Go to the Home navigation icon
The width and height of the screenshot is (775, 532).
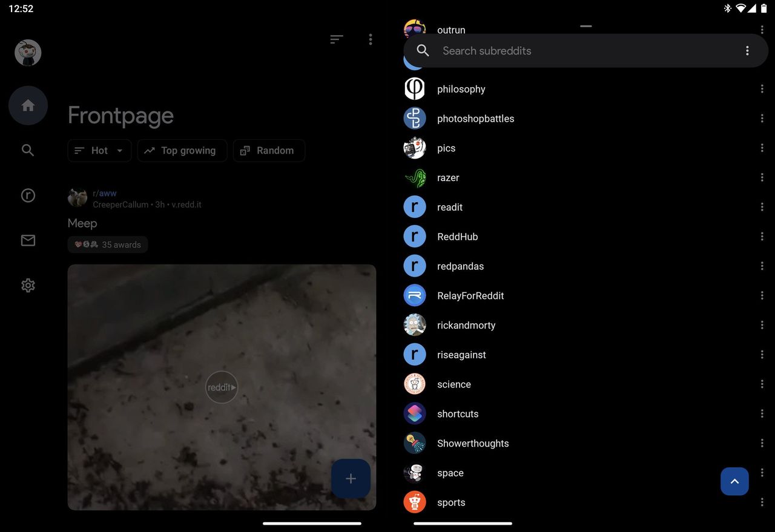click(28, 106)
